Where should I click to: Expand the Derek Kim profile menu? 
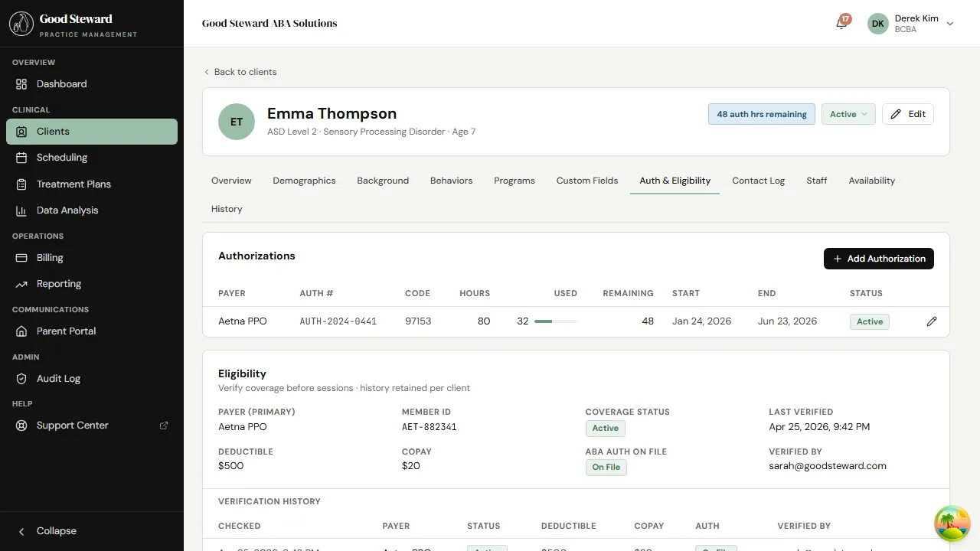pos(912,23)
